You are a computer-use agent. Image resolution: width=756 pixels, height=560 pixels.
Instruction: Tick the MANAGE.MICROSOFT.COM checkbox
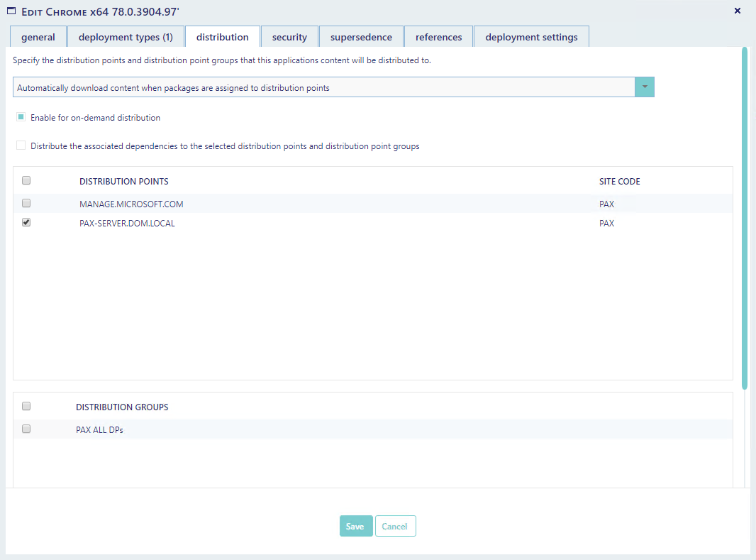pyautogui.click(x=26, y=203)
